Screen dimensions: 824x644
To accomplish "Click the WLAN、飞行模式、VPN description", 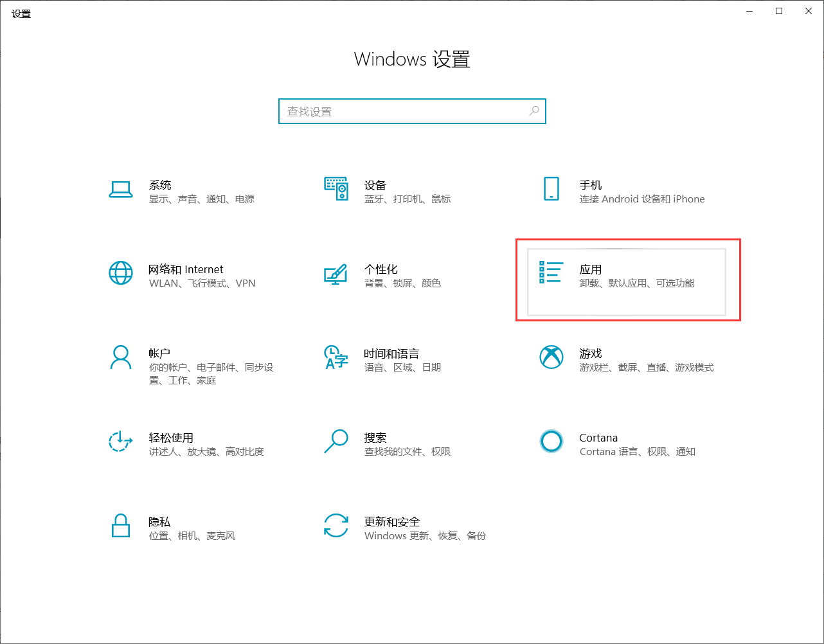I will tap(202, 283).
